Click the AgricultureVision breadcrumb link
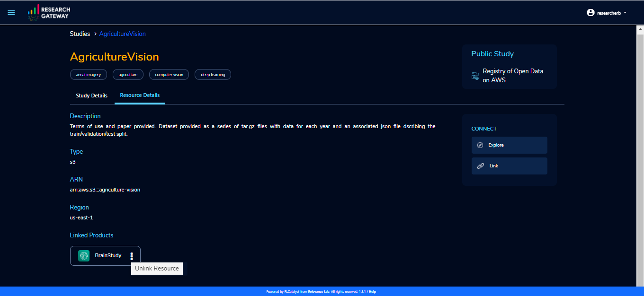Image resolution: width=644 pixels, height=296 pixels. click(x=123, y=34)
